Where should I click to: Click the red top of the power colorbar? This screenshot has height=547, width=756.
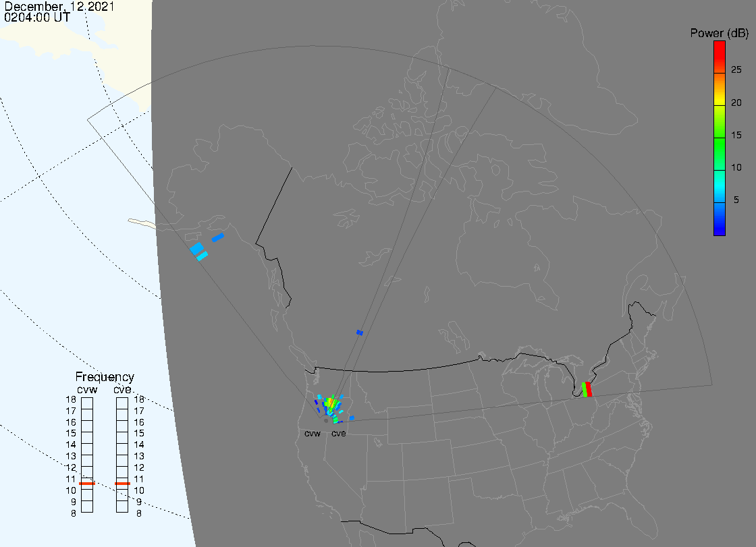coord(720,57)
